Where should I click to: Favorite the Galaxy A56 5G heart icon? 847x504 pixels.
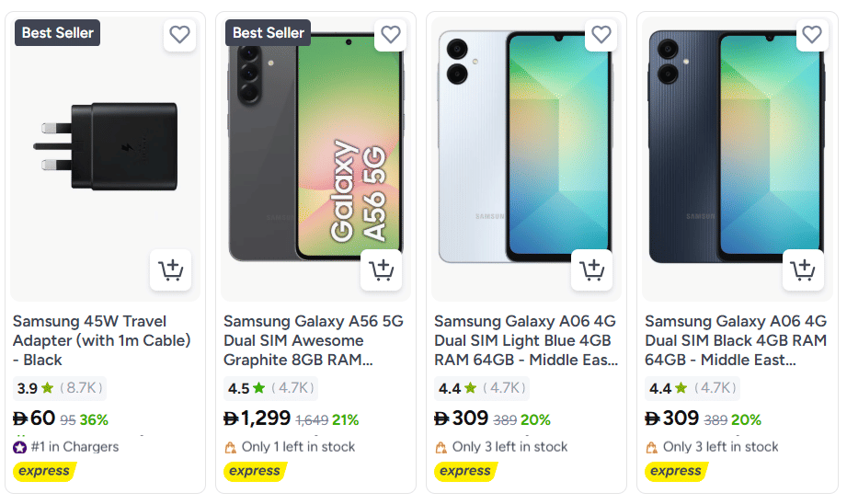pyautogui.click(x=390, y=35)
